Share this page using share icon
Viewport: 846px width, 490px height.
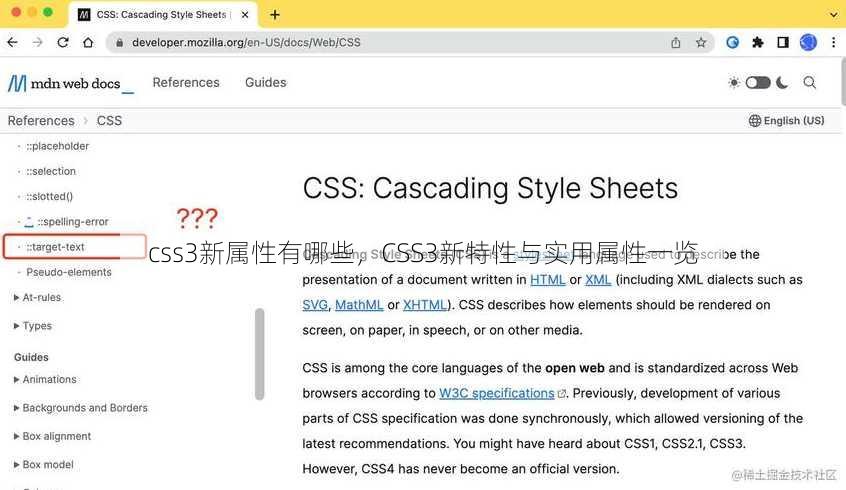pyautogui.click(x=676, y=42)
